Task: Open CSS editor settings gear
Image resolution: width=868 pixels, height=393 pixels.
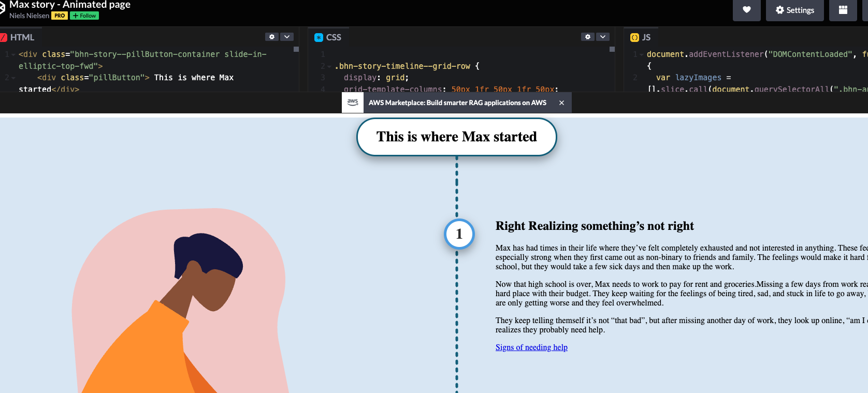Action: (x=587, y=37)
